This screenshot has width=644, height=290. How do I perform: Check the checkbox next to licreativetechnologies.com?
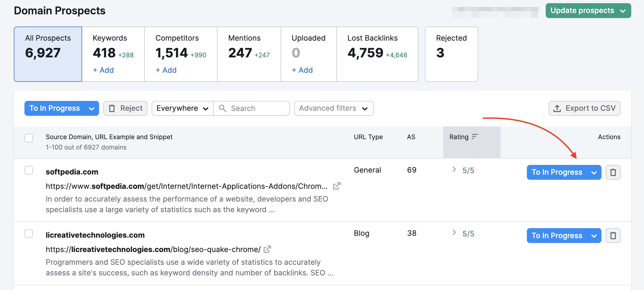pos(29,233)
